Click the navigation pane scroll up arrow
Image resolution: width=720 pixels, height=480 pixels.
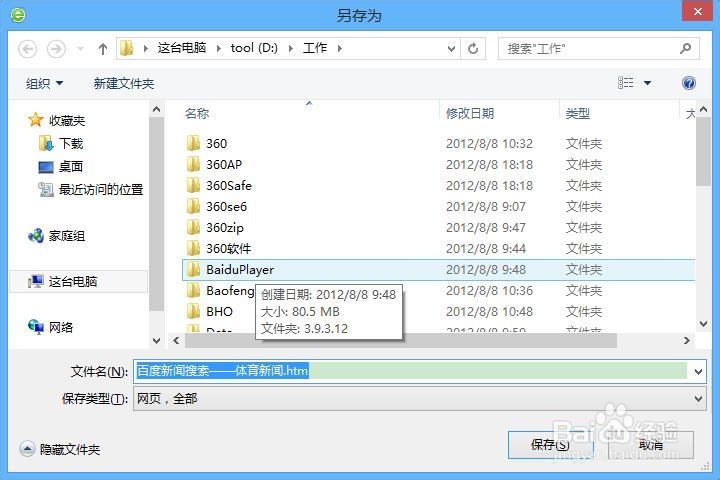pyautogui.click(x=157, y=109)
